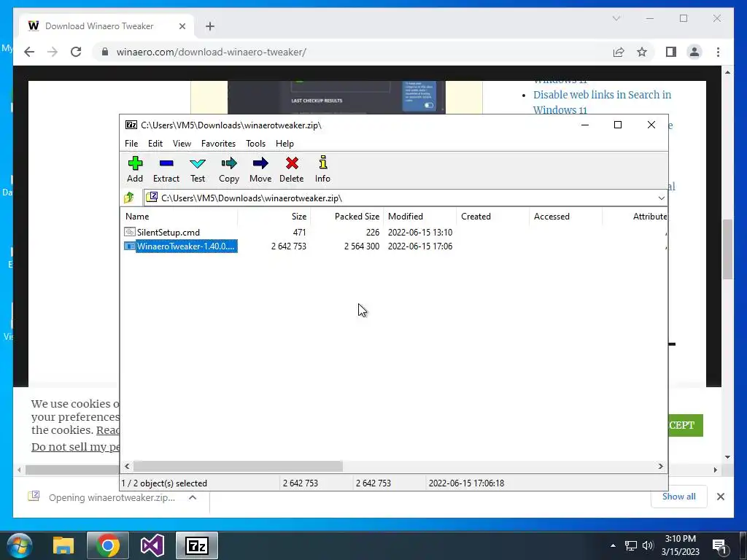The image size is (747, 560).
Task: Open Visual Studio from the taskbar
Action: [152, 545]
